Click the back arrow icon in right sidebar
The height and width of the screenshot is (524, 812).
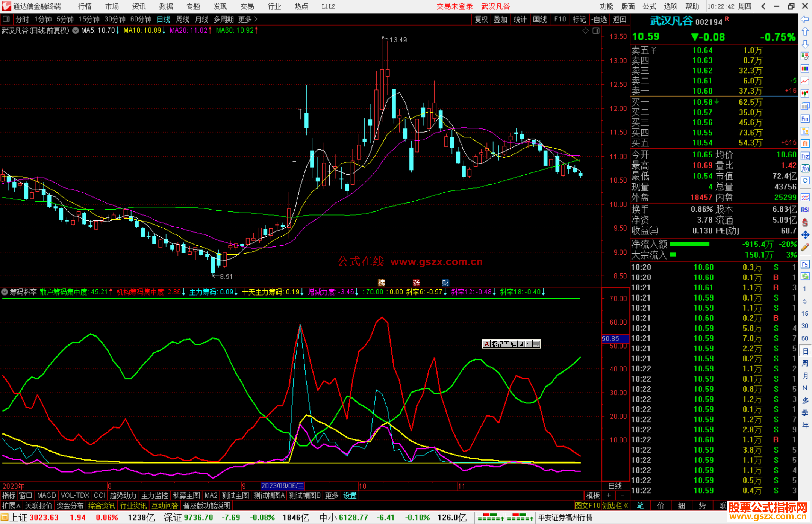click(805, 19)
